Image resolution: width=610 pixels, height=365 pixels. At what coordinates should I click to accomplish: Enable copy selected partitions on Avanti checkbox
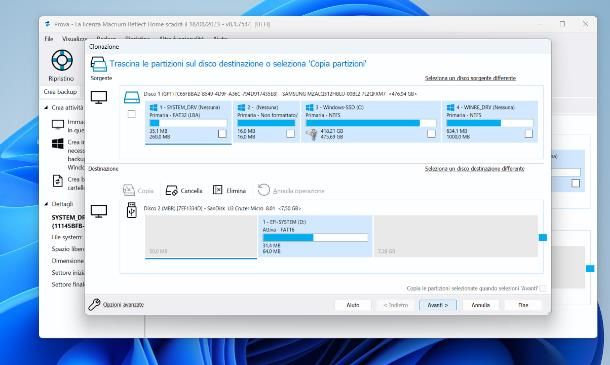pos(543,288)
